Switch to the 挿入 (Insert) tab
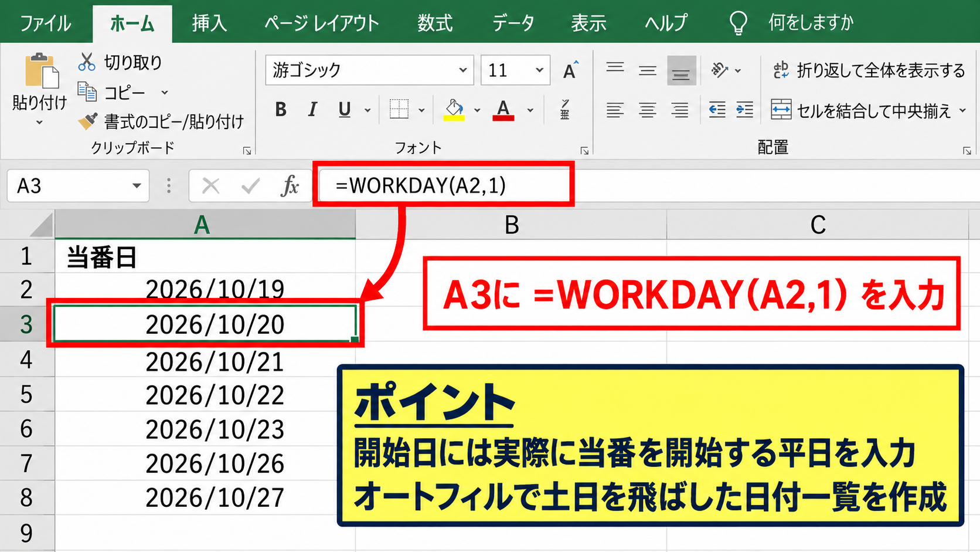980x552 pixels. (209, 23)
